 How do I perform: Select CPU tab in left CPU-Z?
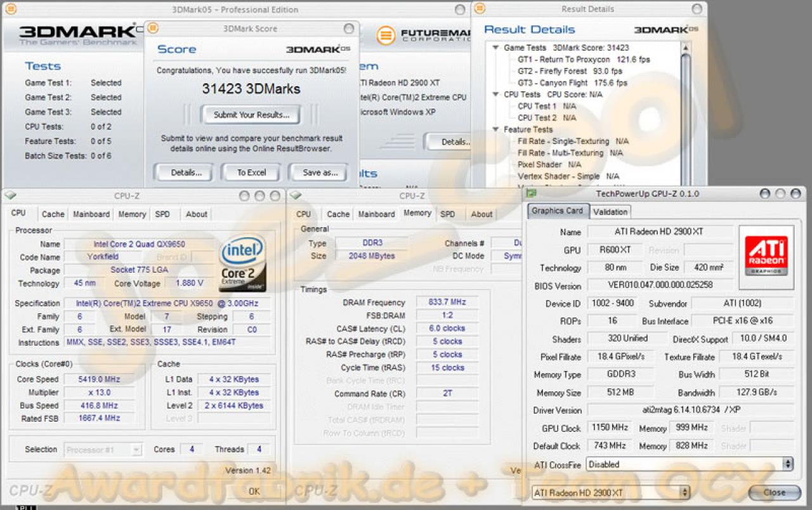point(18,213)
